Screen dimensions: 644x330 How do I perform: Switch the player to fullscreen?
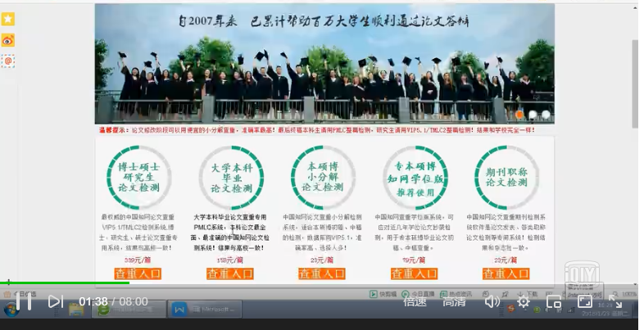[x=615, y=301]
